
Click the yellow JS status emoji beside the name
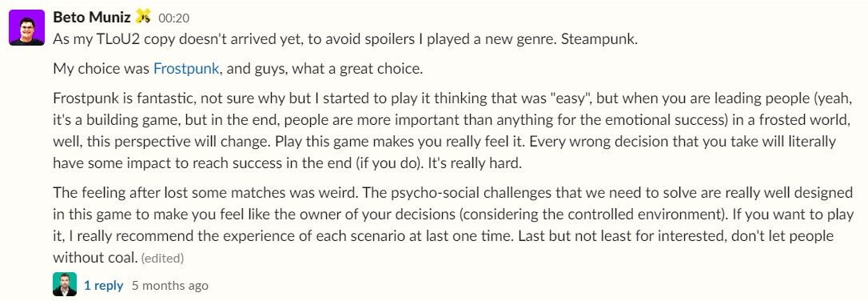pos(143,17)
